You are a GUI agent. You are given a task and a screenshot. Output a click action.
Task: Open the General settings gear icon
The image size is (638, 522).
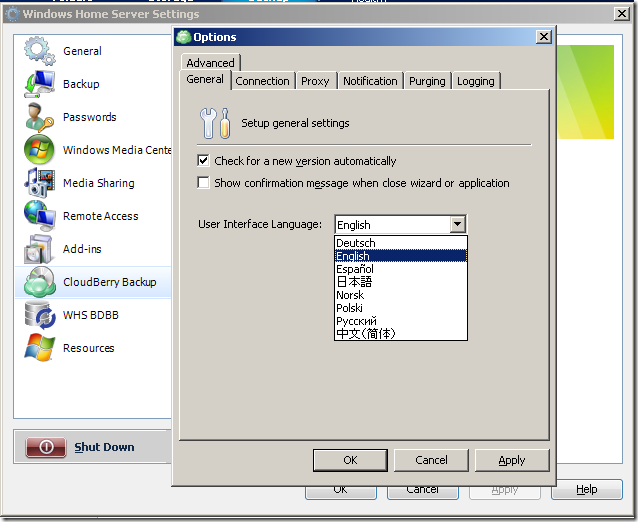click(x=39, y=50)
